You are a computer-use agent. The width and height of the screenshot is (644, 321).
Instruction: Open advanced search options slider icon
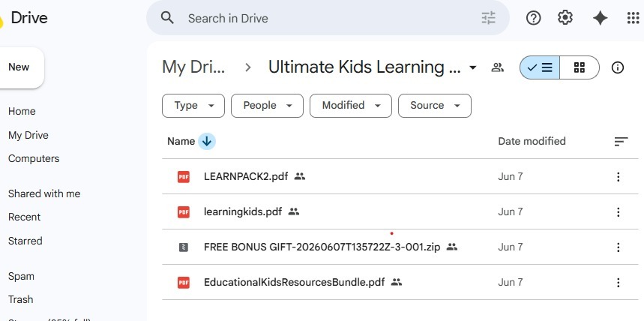488,18
